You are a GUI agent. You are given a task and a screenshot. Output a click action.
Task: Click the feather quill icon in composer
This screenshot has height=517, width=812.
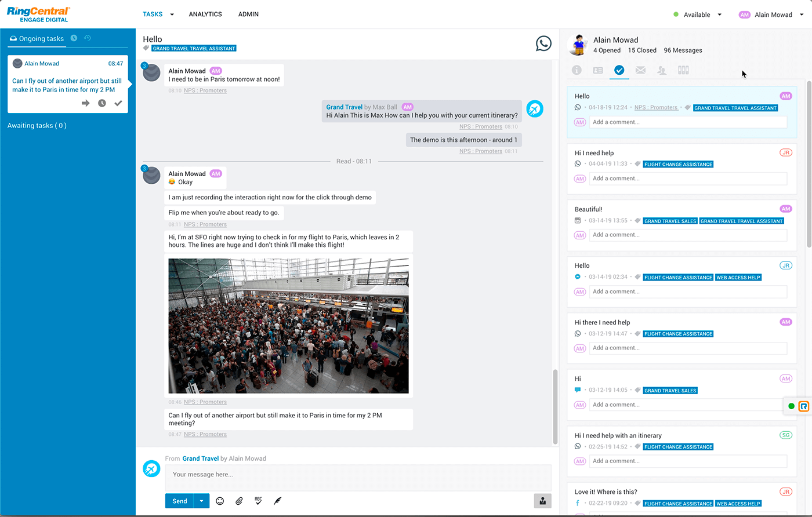point(278,501)
